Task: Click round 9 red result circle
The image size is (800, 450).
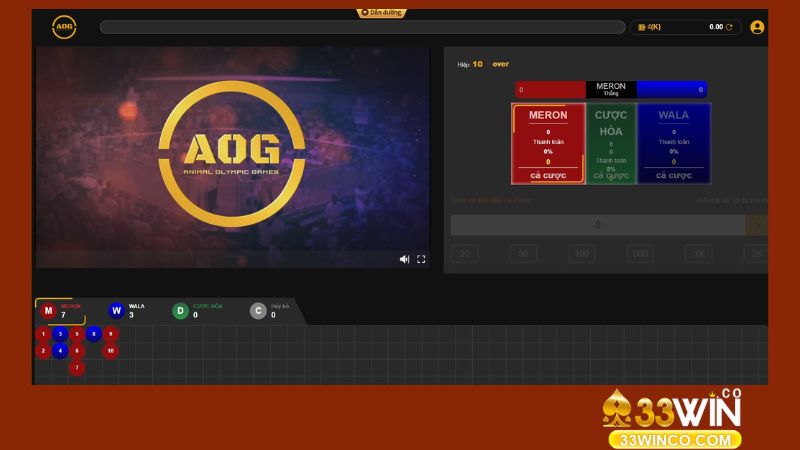Action: pos(111,334)
